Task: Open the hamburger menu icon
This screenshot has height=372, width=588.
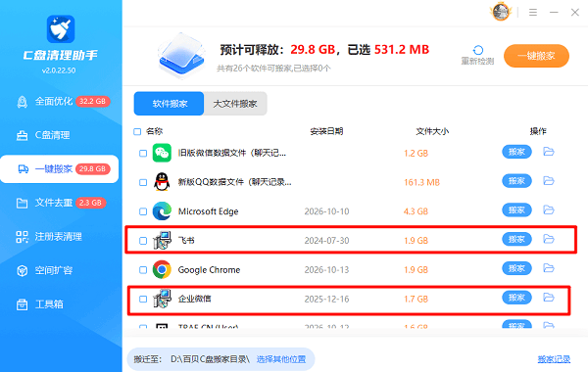Action: click(x=533, y=13)
